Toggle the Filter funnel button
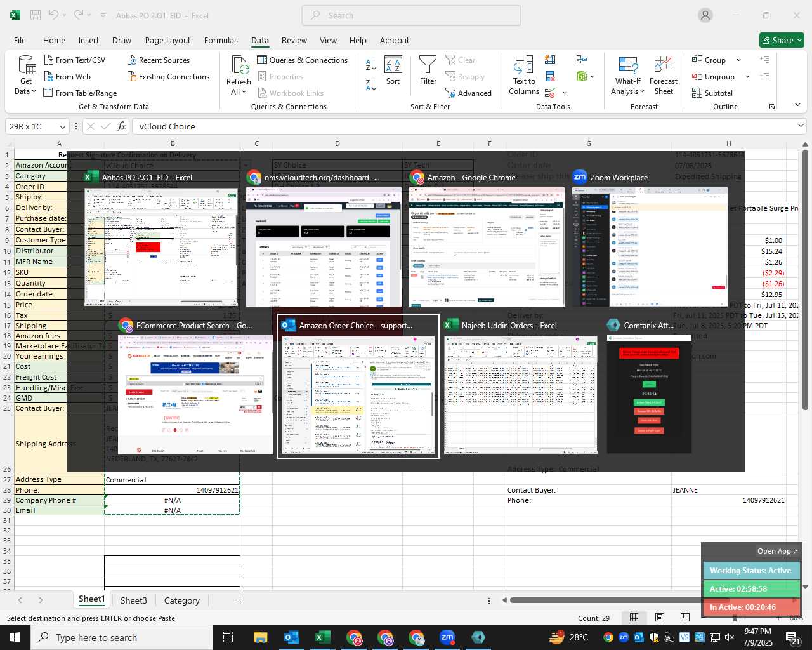Viewport: 812px width, 650px height. pos(428,70)
